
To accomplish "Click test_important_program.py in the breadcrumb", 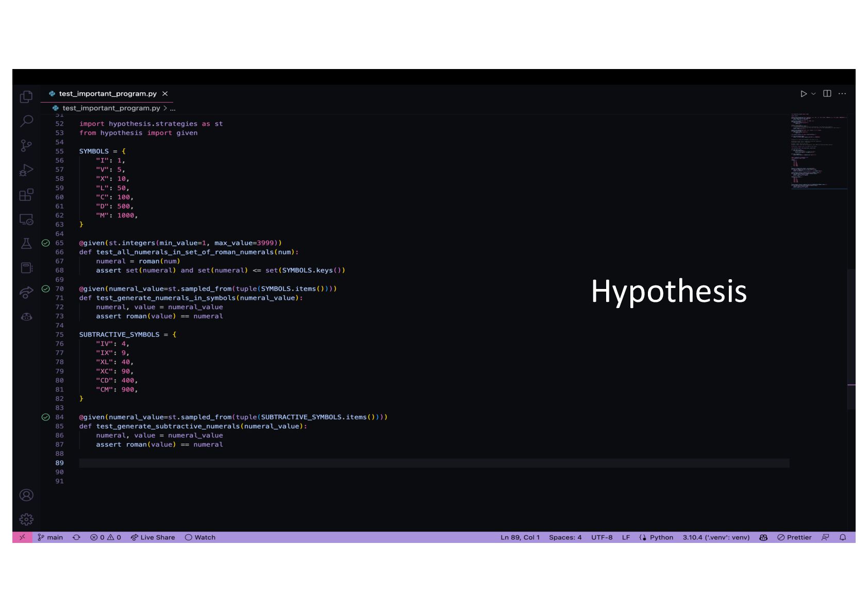I will coord(111,108).
